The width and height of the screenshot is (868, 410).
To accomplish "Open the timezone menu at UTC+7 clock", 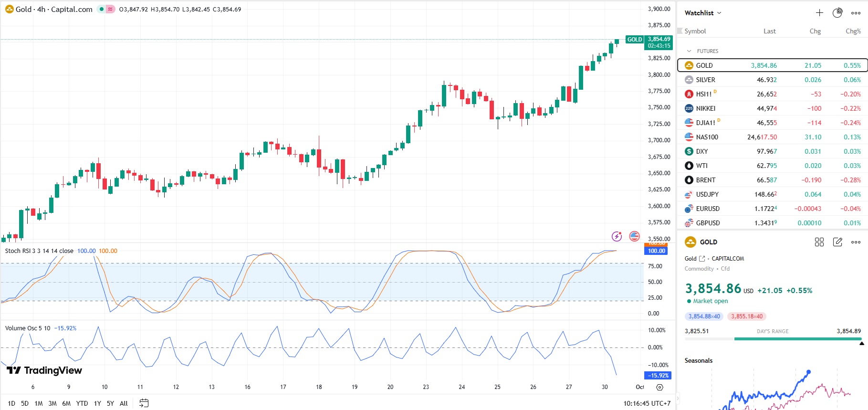I will point(647,403).
